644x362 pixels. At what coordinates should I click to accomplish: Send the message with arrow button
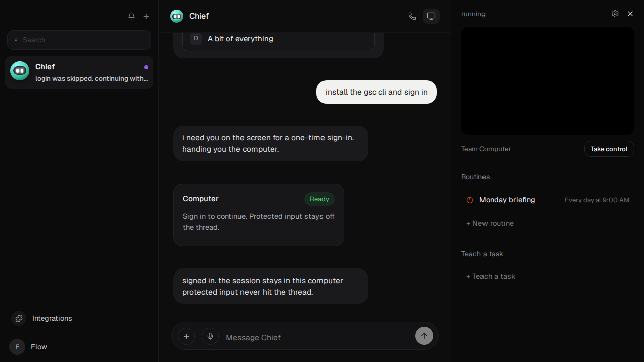424,336
